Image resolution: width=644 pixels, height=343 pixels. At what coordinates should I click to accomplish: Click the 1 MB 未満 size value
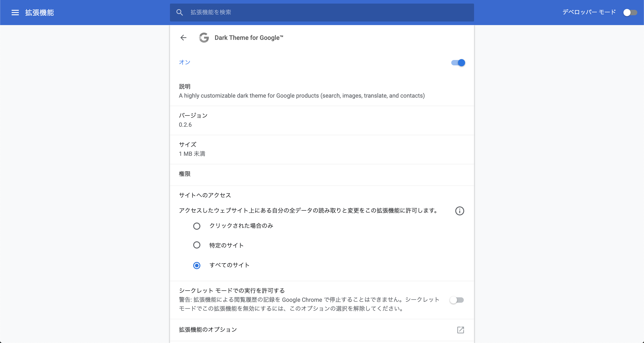click(x=192, y=154)
